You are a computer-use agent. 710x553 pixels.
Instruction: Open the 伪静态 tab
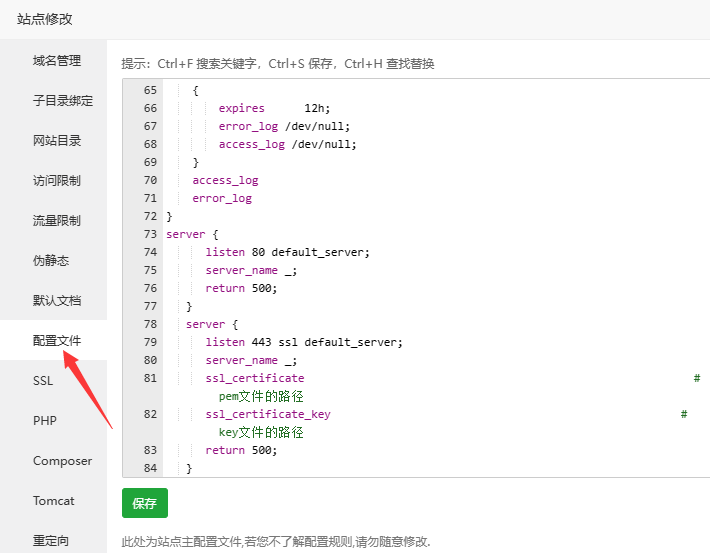[50, 261]
